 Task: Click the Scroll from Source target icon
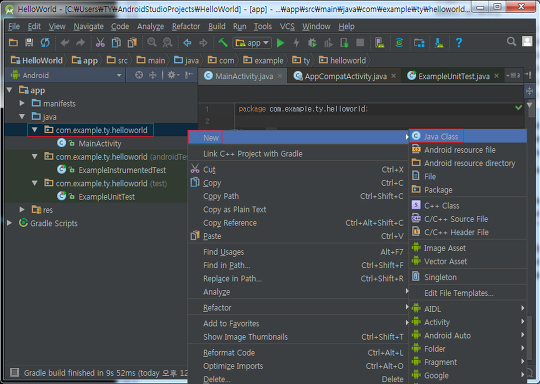tap(139, 75)
